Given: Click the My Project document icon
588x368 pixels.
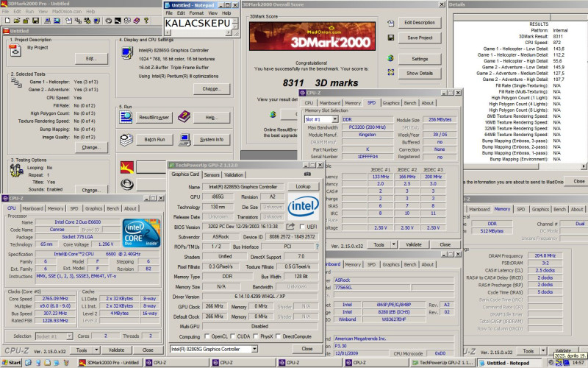Looking at the screenshot, I should (x=15, y=50).
